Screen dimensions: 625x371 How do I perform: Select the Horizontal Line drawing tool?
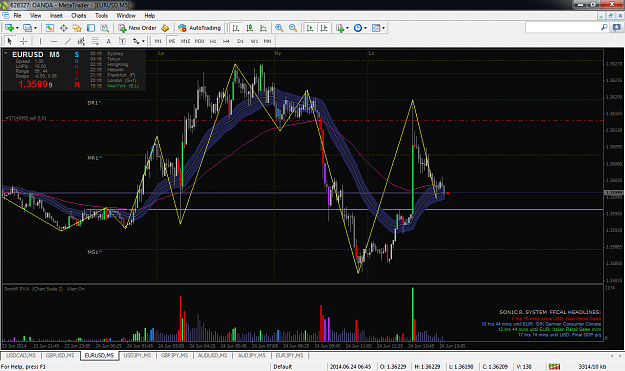tap(54, 41)
